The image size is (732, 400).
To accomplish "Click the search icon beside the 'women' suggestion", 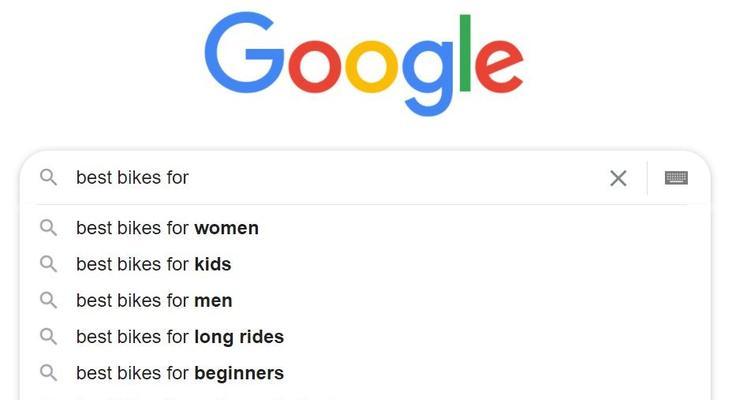I will pyautogui.click(x=48, y=228).
